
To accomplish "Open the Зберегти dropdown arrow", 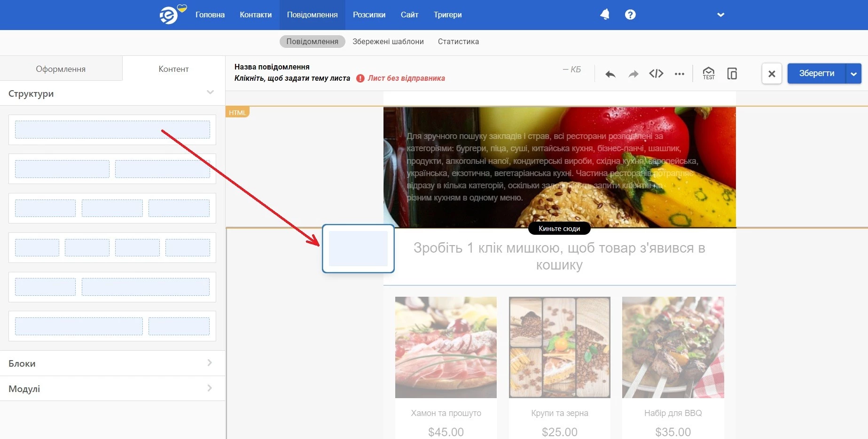I will pos(853,74).
